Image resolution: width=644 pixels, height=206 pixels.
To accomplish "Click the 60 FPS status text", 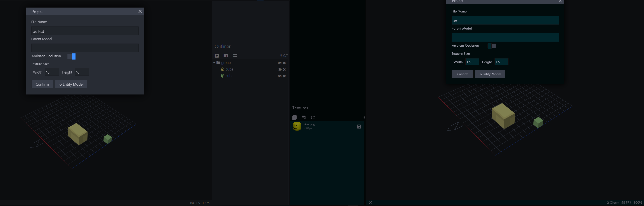I will pos(195,203).
